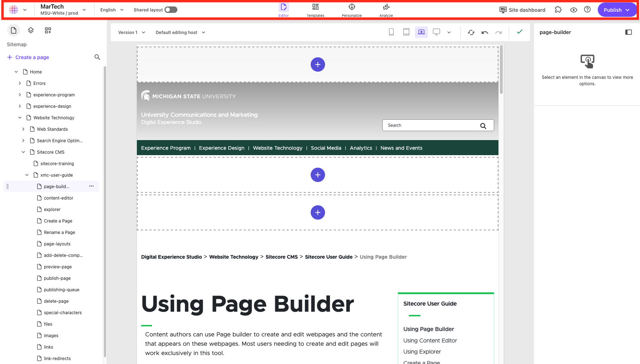Image resolution: width=640 pixels, height=364 pixels.
Task: Select the desktop device preview icon
Action: click(436, 32)
